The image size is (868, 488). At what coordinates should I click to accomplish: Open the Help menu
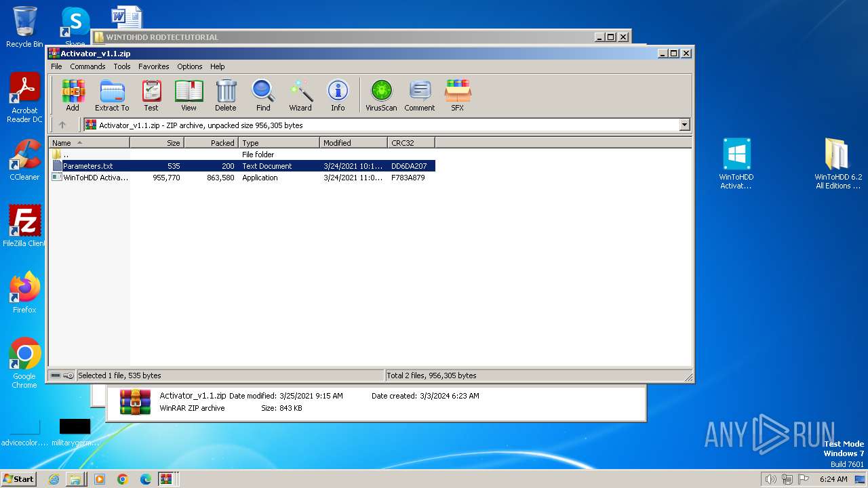pyautogui.click(x=217, y=66)
